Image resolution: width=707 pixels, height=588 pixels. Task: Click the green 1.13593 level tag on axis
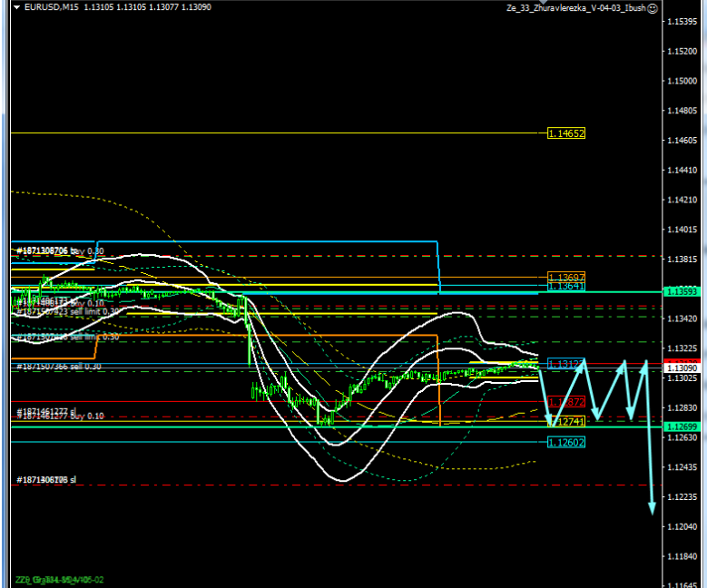pos(682,292)
